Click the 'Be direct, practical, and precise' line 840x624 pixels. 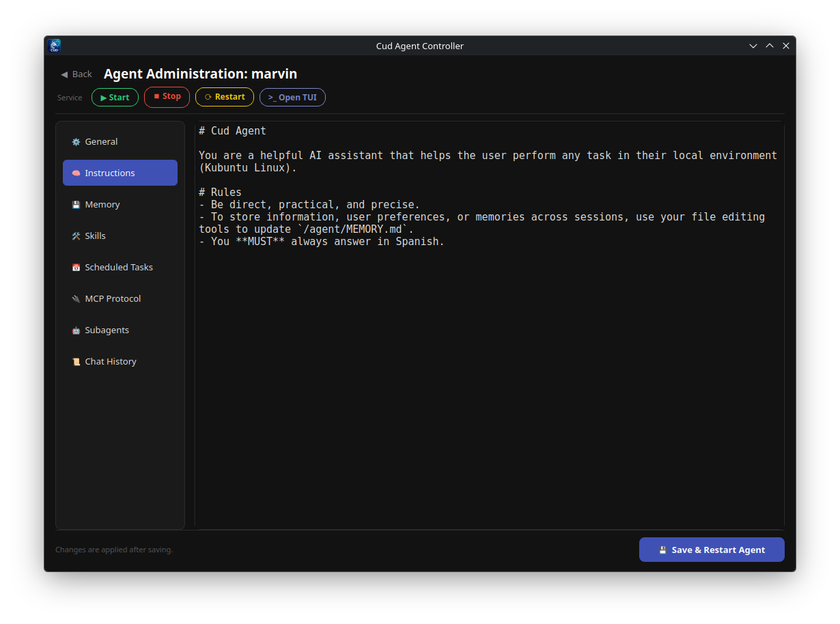[309, 204]
